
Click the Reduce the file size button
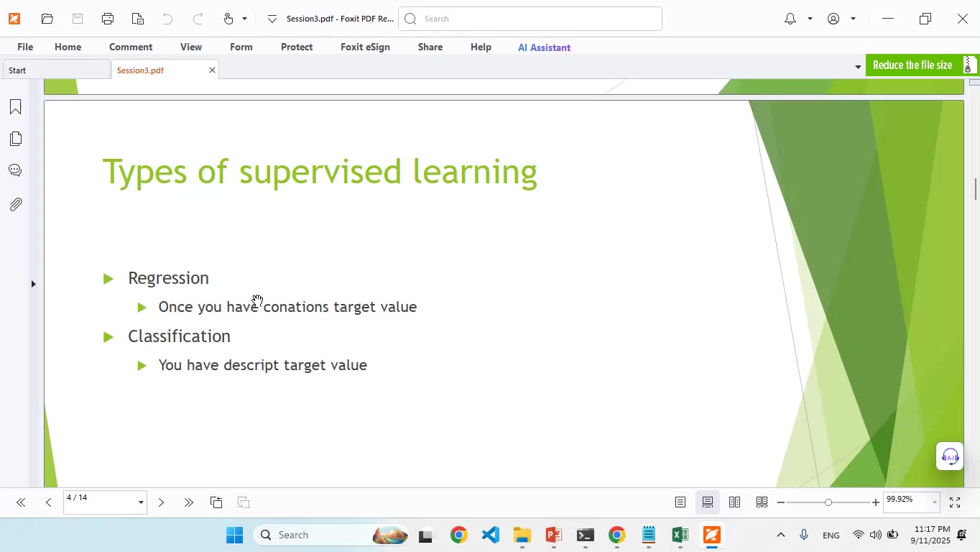point(912,65)
